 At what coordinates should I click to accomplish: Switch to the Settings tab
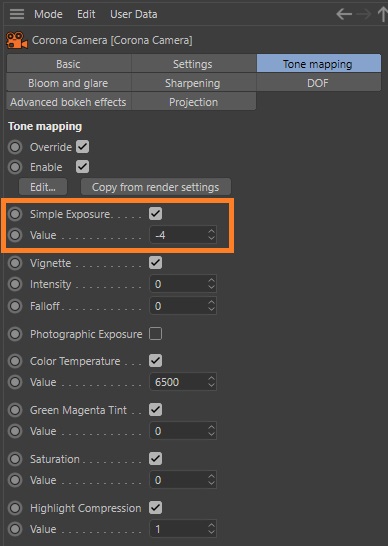tap(193, 64)
